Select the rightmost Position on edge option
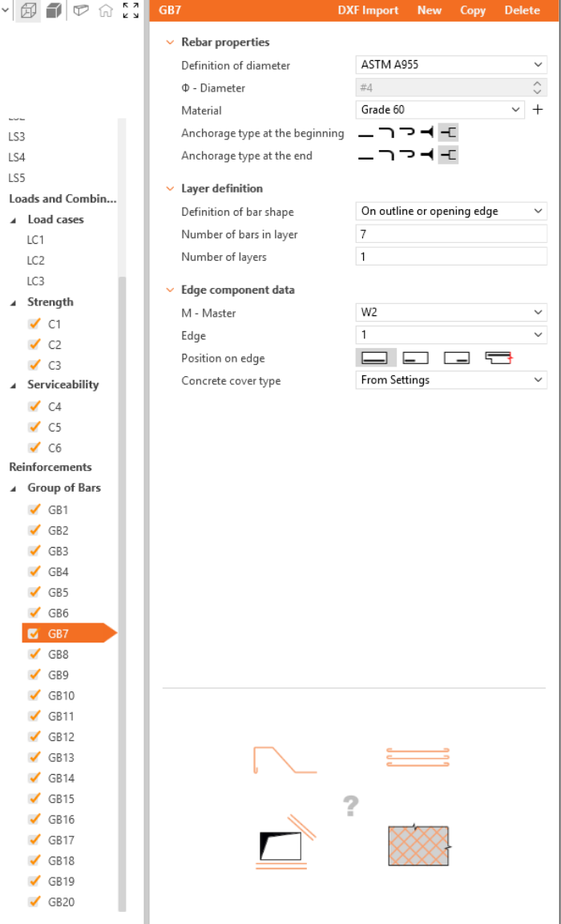 point(498,358)
